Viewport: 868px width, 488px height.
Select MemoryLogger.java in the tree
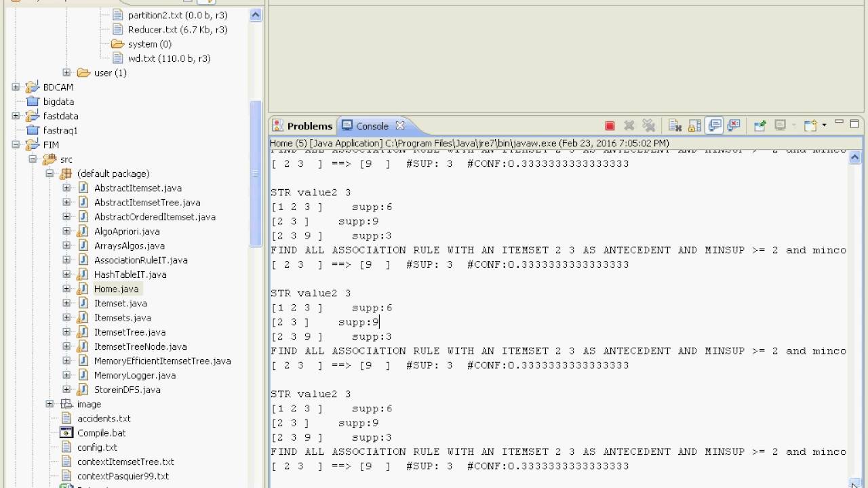[135, 375]
